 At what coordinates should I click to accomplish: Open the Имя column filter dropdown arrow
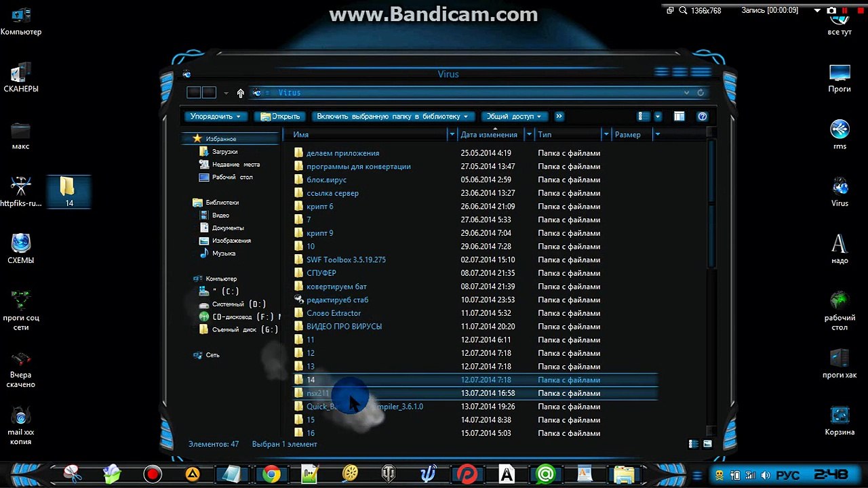point(452,135)
